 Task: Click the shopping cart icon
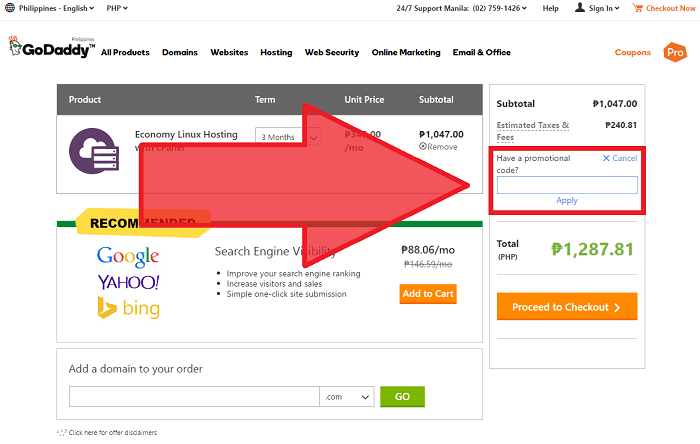pos(638,8)
